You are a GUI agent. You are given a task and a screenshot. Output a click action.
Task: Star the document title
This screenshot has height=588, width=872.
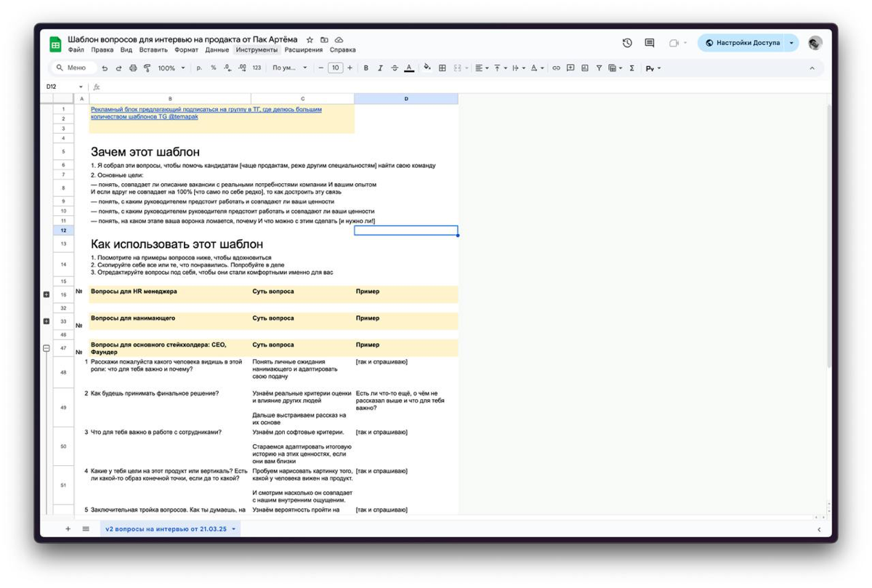click(310, 40)
